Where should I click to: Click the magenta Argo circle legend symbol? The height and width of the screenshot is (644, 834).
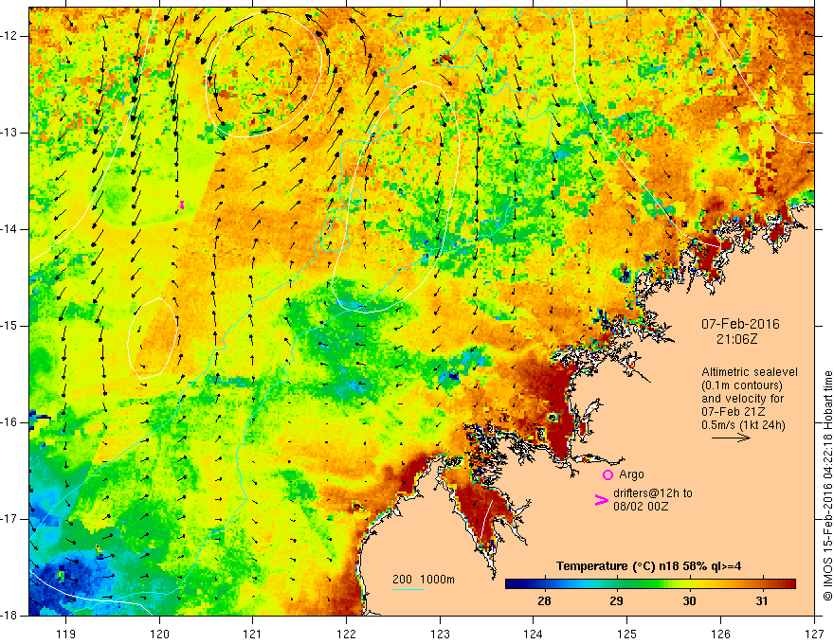(x=607, y=474)
